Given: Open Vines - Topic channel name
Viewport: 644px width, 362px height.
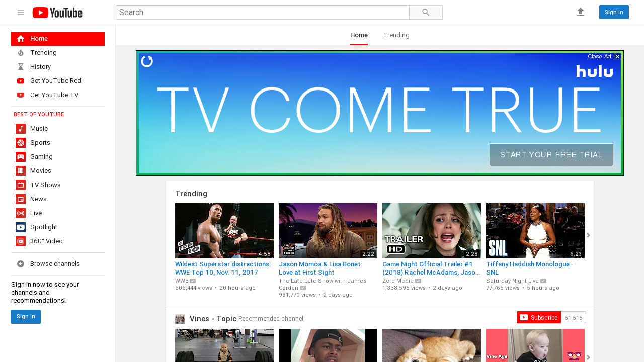Looking at the screenshot, I should 213,319.
